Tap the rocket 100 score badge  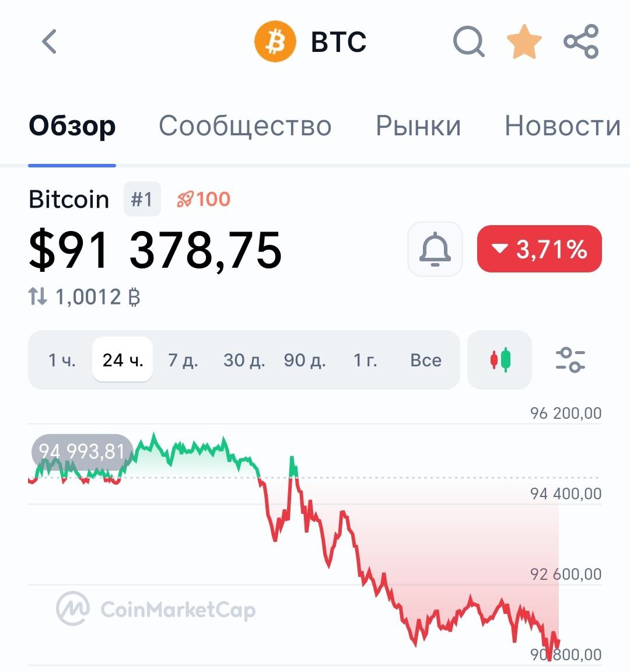(x=204, y=199)
